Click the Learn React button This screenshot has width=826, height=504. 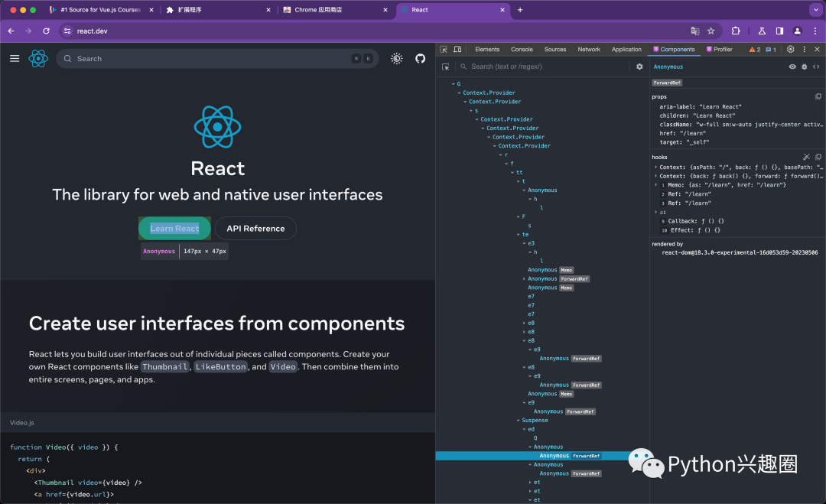point(174,228)
